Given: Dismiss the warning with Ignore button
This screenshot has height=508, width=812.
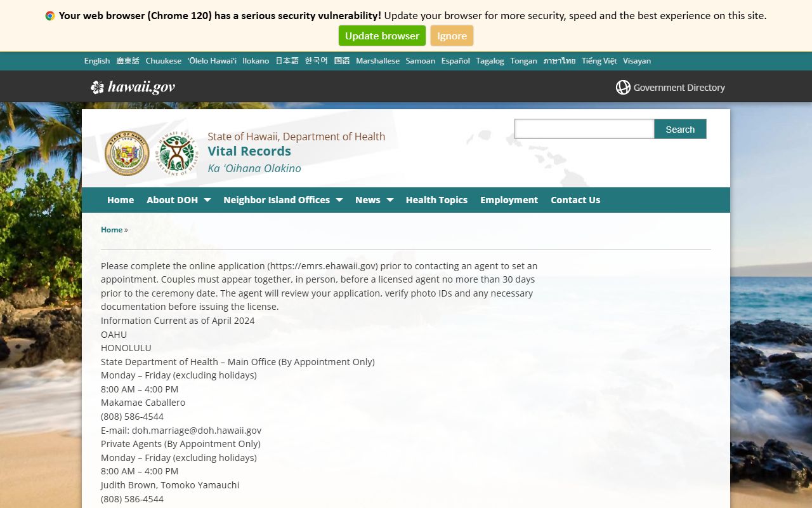Looking at the screenshot, I should (452, 36).
